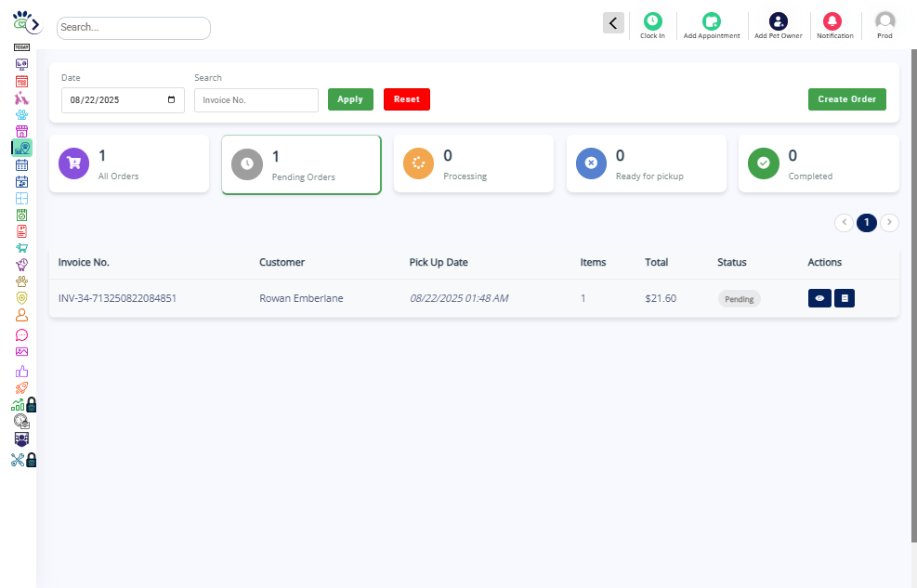
Task: Collapse the header with the back chevron
Action: pos(613,23)
